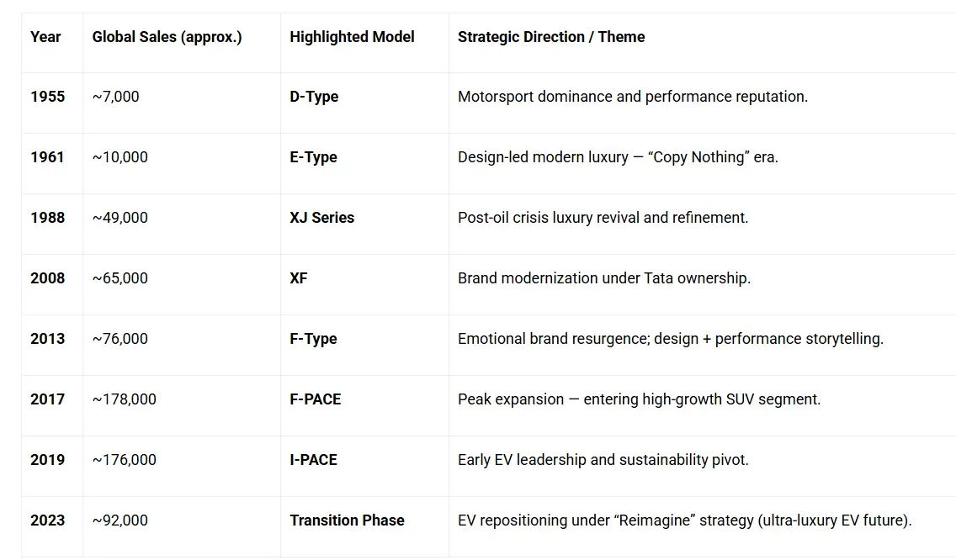Select the 2019 year cell
This screenshot has height=560, width=956.
pos(47,460)
